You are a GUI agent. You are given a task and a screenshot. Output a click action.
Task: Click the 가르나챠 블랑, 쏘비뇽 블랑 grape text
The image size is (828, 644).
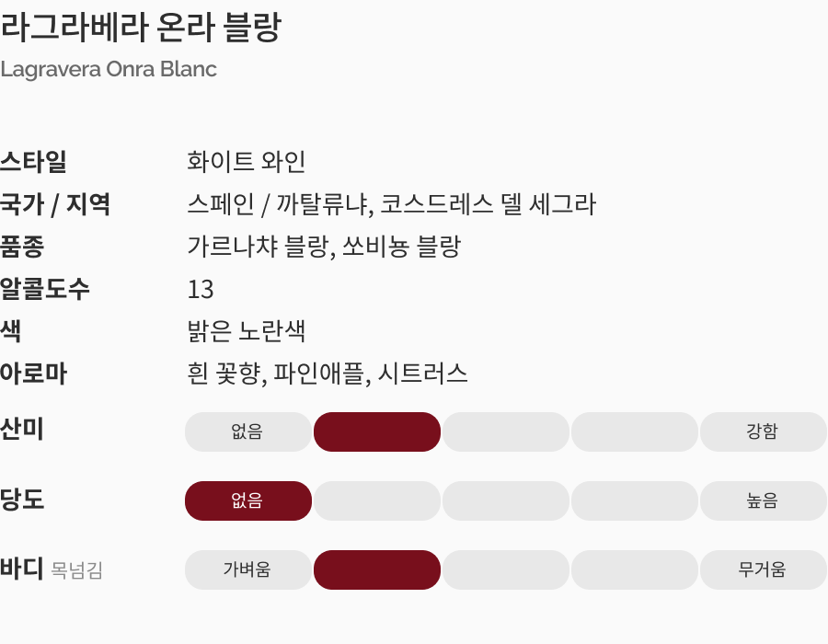[323, 247]
